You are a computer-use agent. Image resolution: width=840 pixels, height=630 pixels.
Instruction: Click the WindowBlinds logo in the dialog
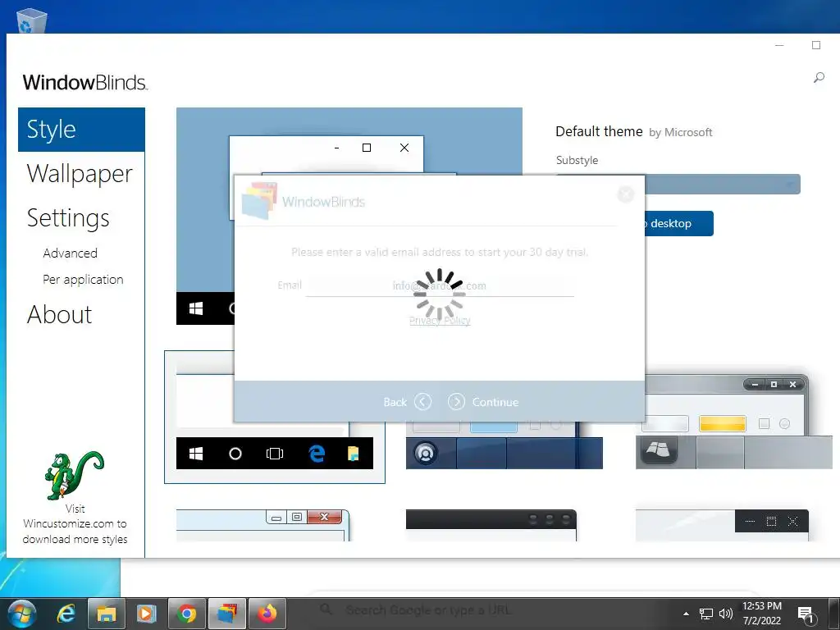[x=304, y=201]
